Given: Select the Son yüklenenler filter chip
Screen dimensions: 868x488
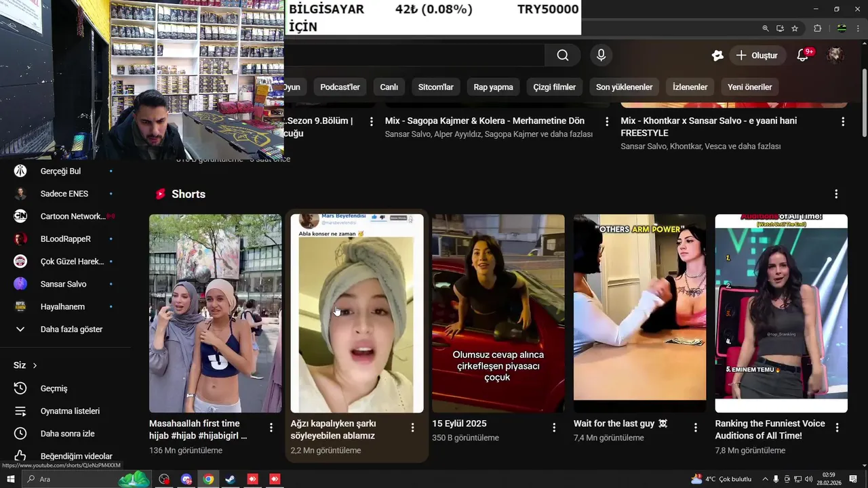Looking at the screenshot, I should pos(624,87).
